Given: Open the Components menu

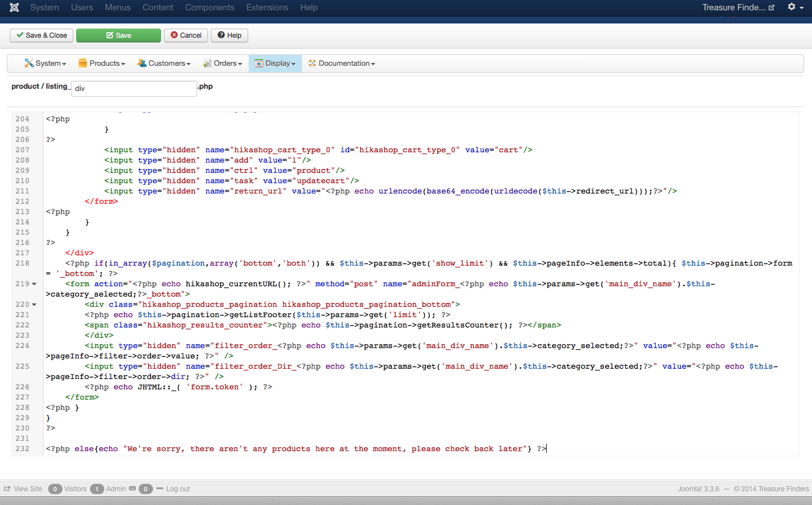Looking at the screenshot, I should pyautogui.click(x=210, y=7).
